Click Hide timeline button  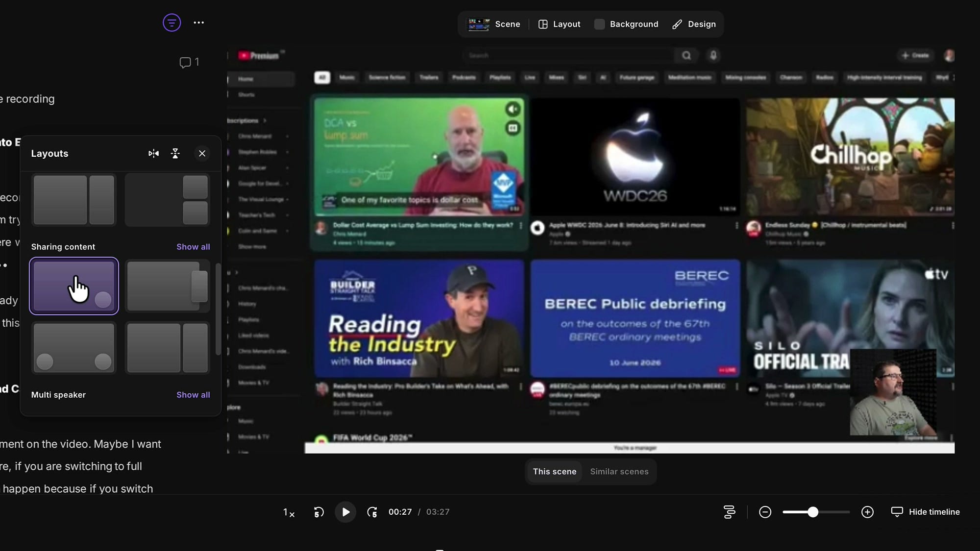[925, 512]
